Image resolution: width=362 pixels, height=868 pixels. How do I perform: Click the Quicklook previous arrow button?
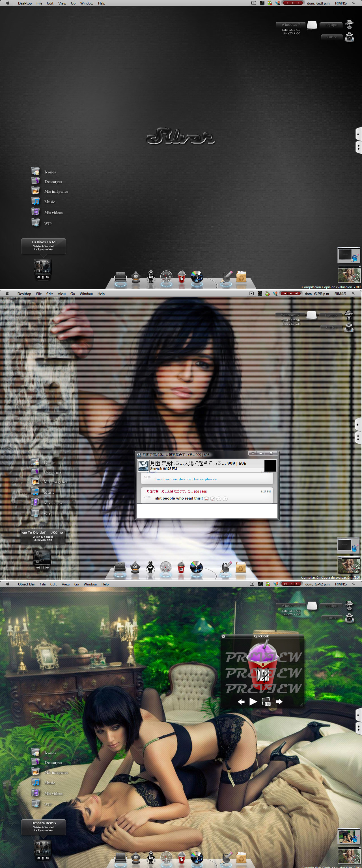[x=241, y=702]
